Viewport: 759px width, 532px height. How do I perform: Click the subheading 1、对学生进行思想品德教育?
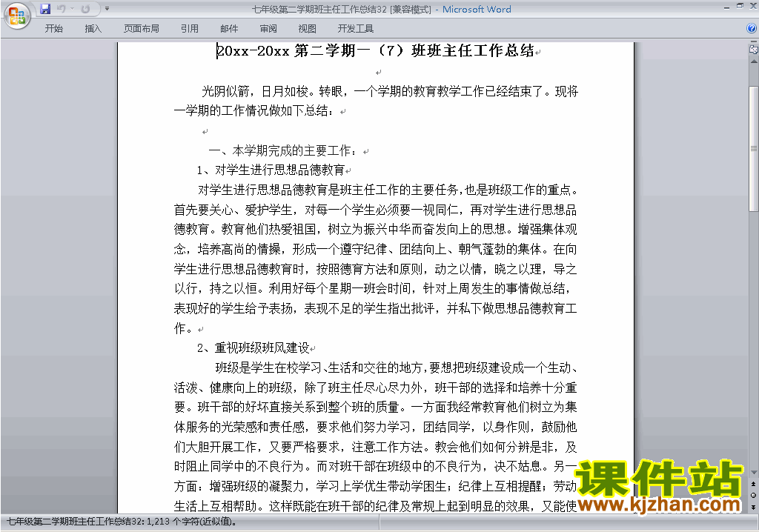pyautogui.click(x=271, y=170)
